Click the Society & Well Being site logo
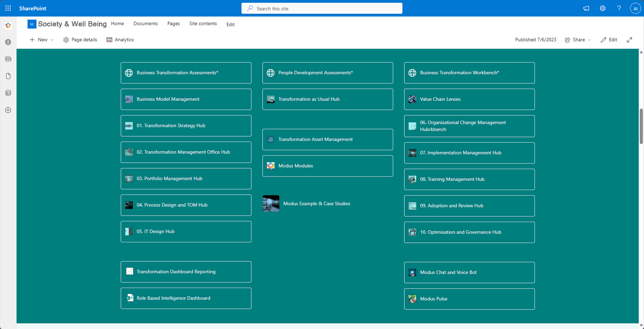The height and width of the screenshot is (329, 644). click(x=32, y=24)
